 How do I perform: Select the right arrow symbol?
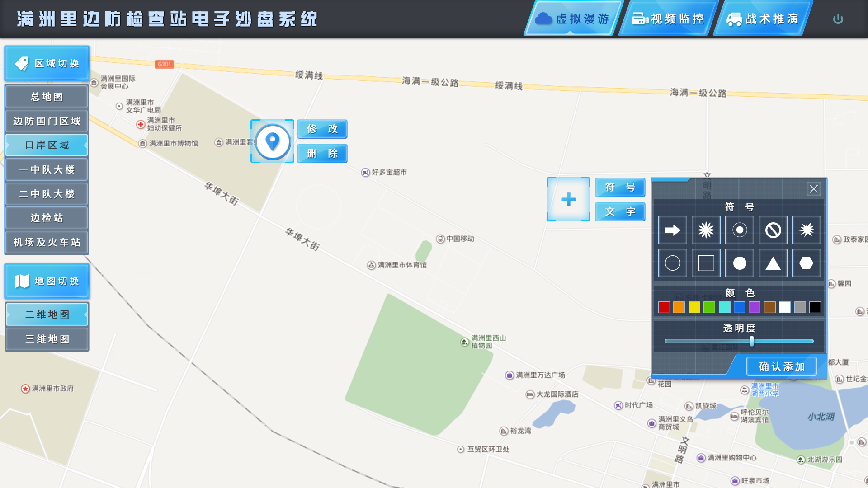coord(673,230)
